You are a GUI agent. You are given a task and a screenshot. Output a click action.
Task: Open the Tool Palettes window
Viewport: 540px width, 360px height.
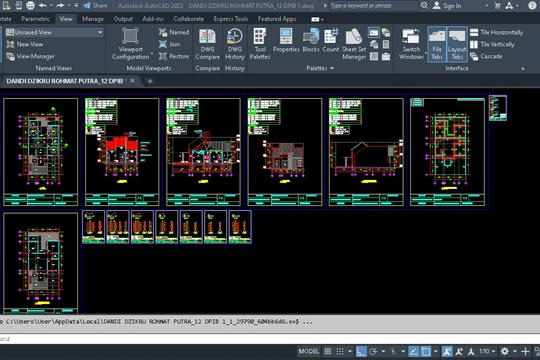(x=260, y=44)
